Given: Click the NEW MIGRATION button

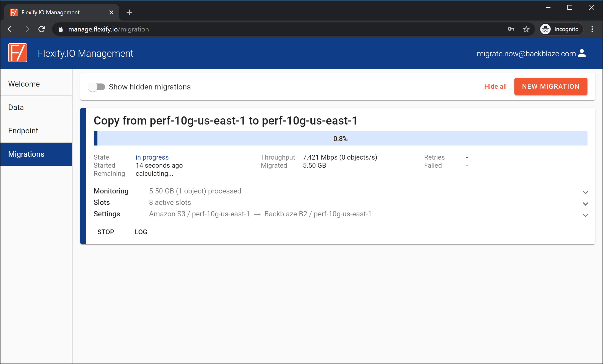Looking at the screenshot, I should 551,86.
